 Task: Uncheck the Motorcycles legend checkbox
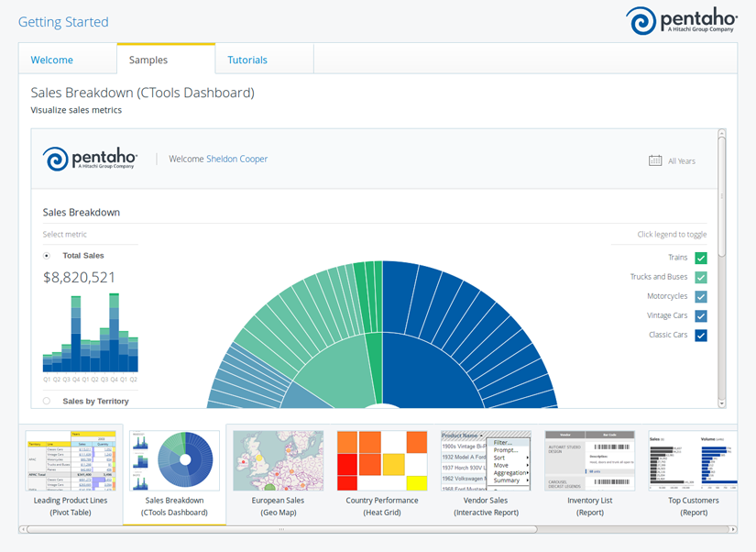[701, 297]
